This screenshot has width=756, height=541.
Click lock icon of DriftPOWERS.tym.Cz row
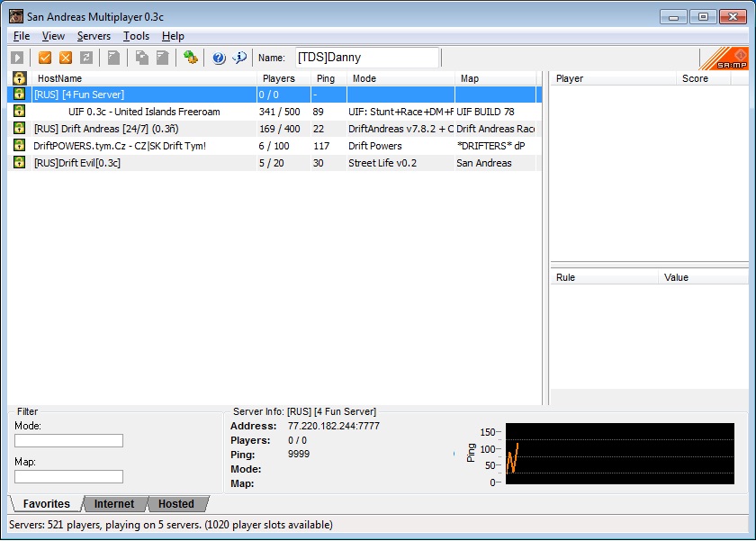point(19,145)
